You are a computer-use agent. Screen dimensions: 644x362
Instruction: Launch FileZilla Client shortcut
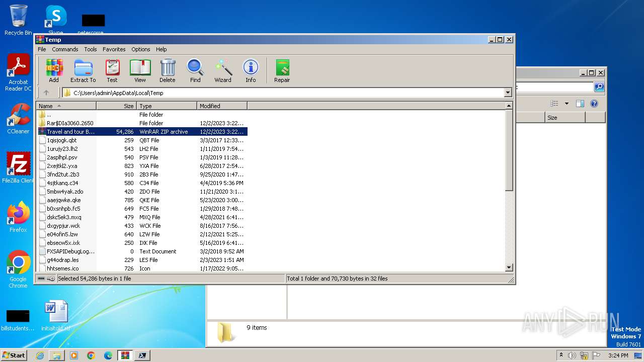pyautogui.click(x=18, y=168)
